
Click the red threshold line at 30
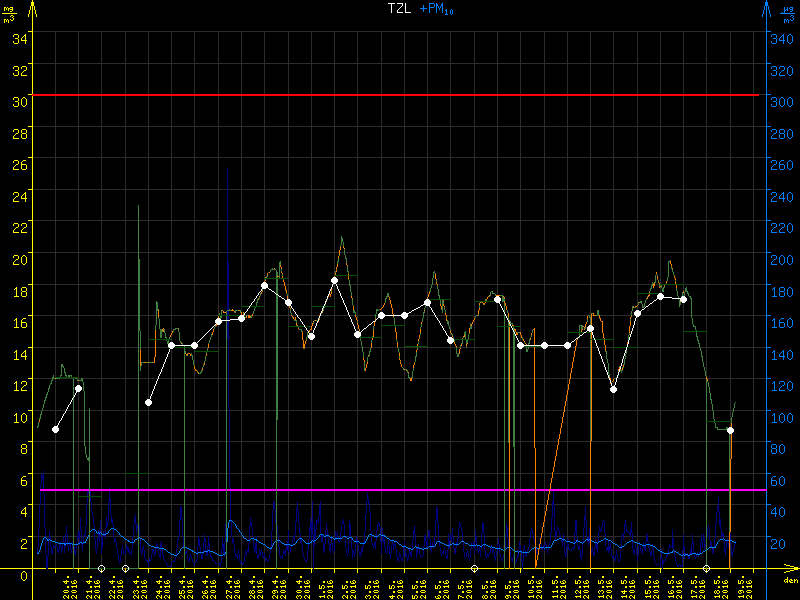coord(400,95)
